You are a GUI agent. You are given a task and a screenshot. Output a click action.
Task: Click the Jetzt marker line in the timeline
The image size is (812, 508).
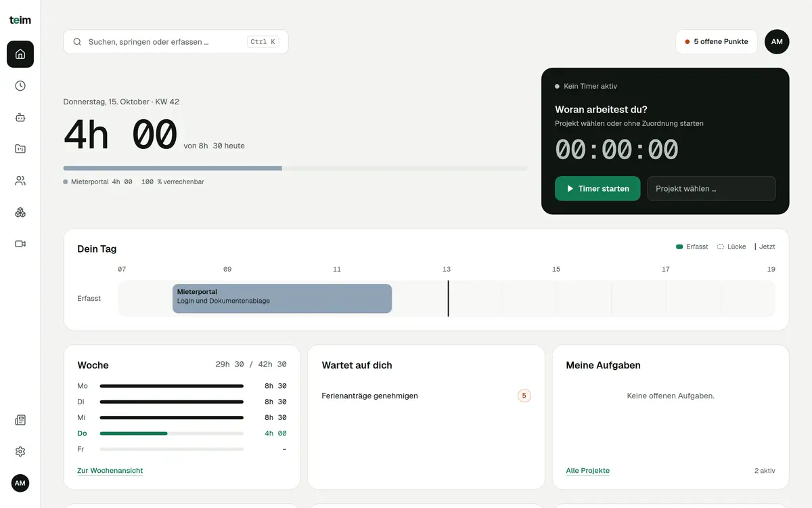[x=448, y=299]
